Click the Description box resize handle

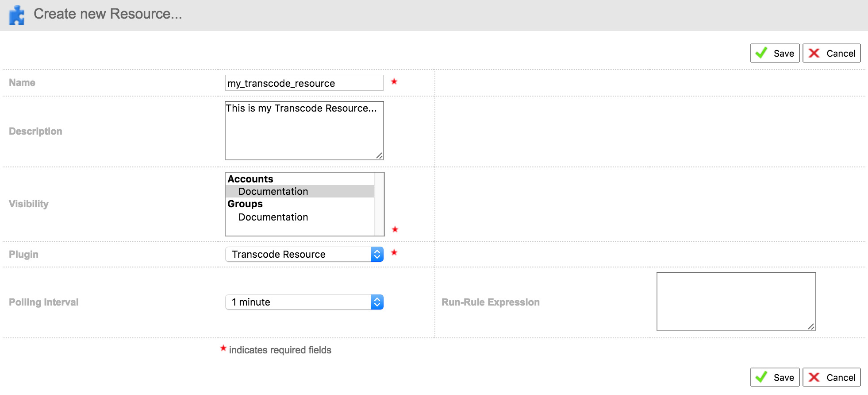380,156
